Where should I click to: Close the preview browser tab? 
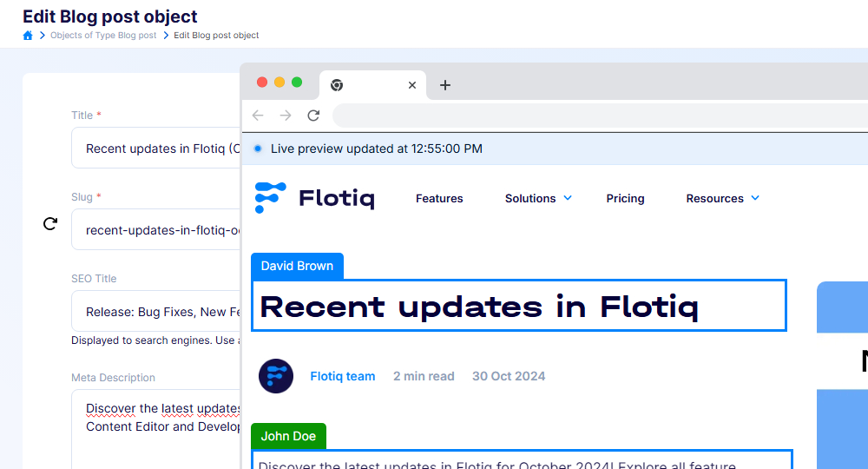[411, 85]
